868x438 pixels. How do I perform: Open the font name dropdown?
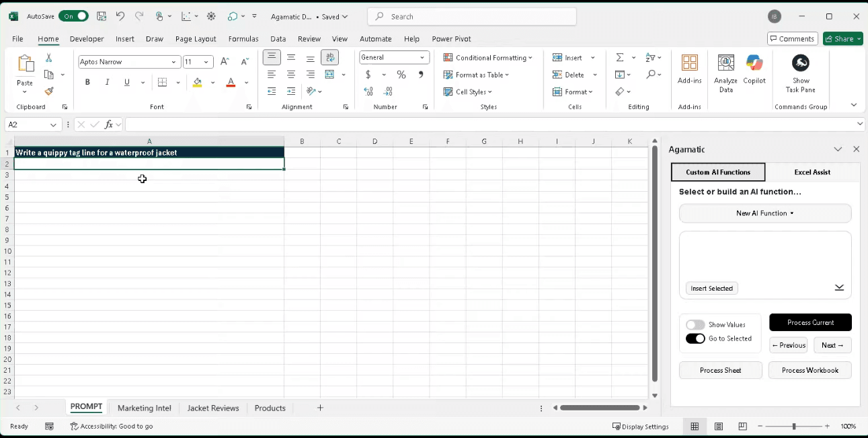[174, 61]
